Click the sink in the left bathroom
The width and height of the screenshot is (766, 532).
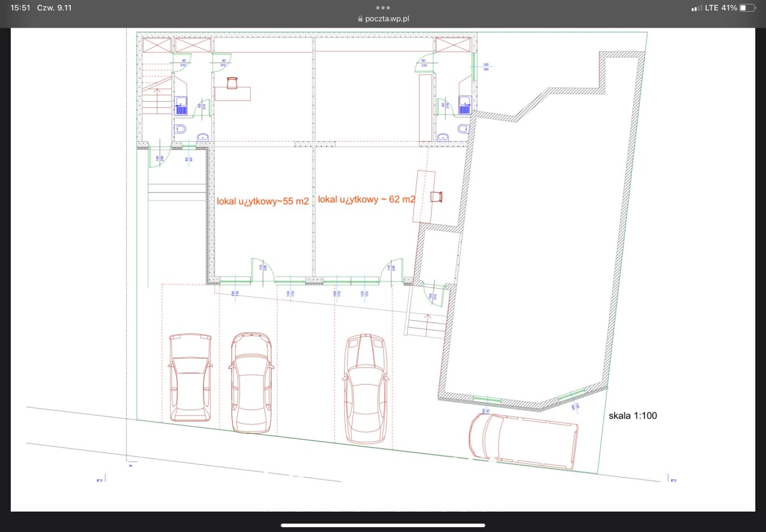(x=202, y=137)
